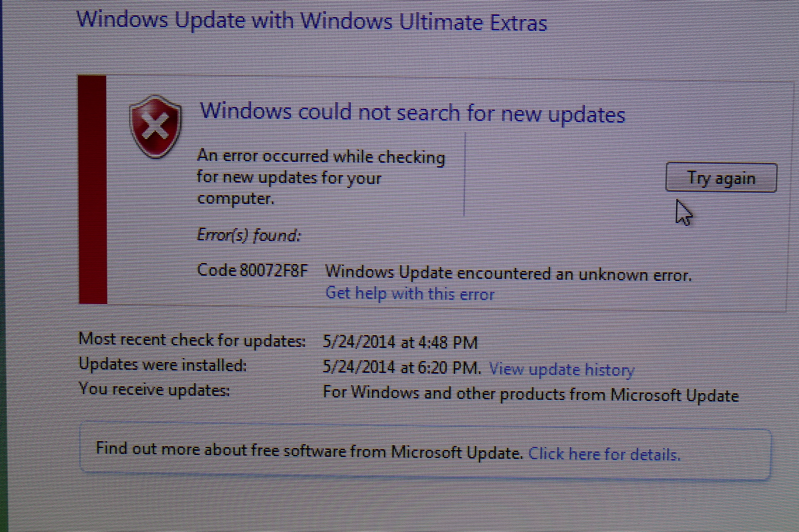Click Windows Update encountered an unknown error message
This screenshot has height=532, width=799.
[508, 273]
